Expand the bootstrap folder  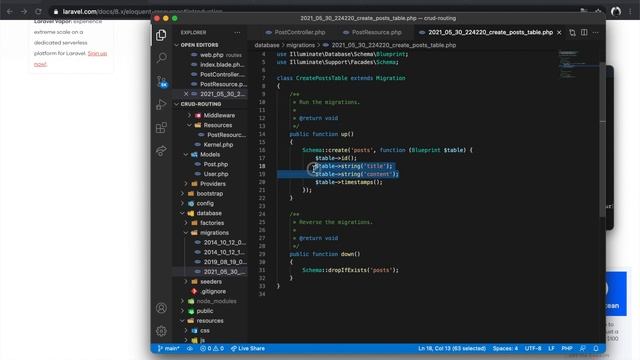182,194
